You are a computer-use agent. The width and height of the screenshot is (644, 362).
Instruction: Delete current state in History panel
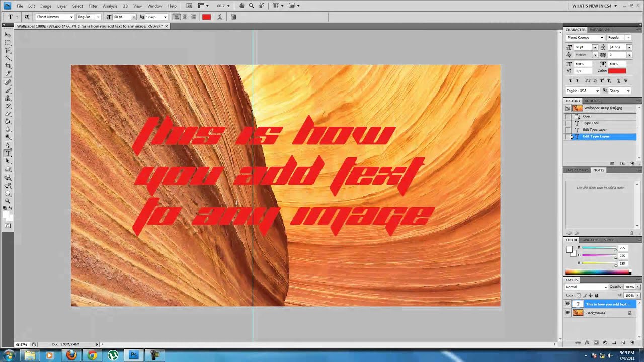[632, 163]
